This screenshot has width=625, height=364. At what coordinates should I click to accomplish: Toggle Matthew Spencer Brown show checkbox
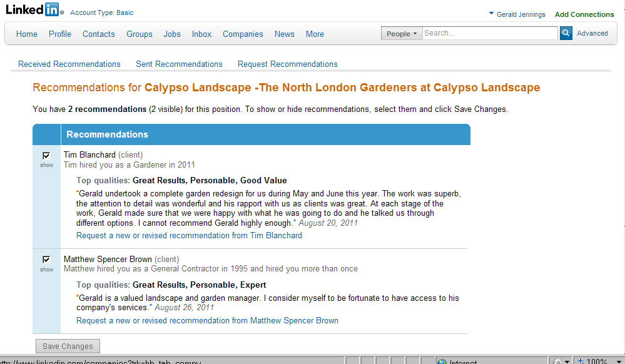point(46,260)
